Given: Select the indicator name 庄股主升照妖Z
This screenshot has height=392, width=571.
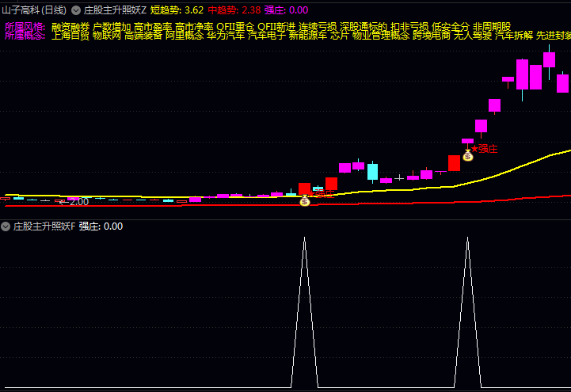Looking at the screenshot, I should 115,10.
